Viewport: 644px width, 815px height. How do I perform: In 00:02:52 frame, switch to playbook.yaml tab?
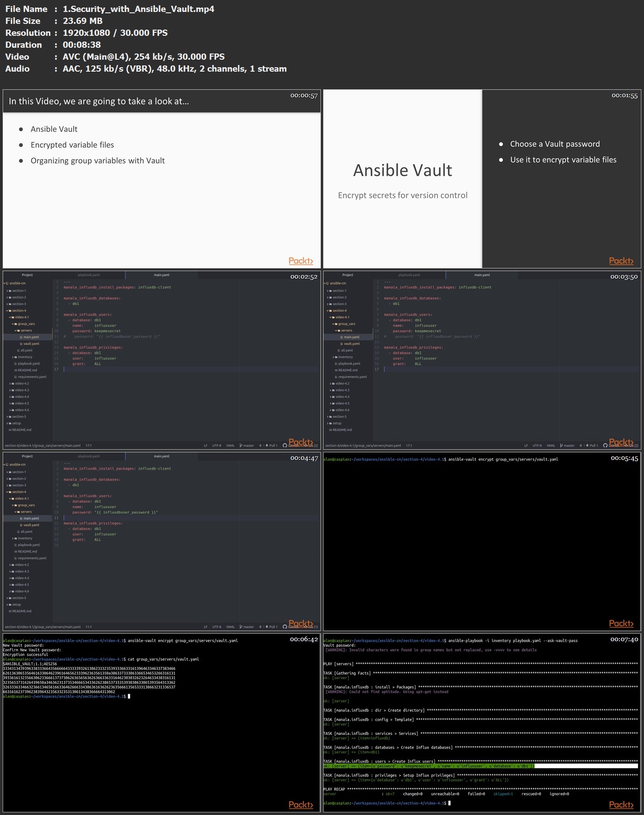point(89,275)
